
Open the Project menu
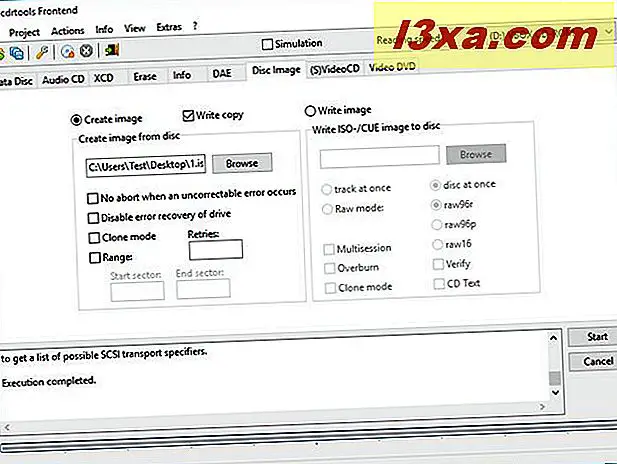pos(24,32)
